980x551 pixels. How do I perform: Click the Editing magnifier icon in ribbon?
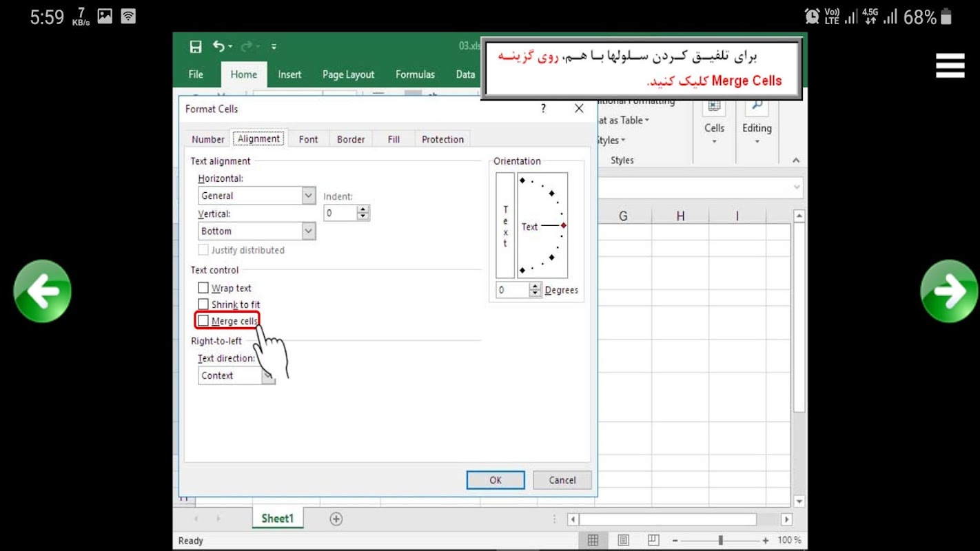[x=757, y=106]
